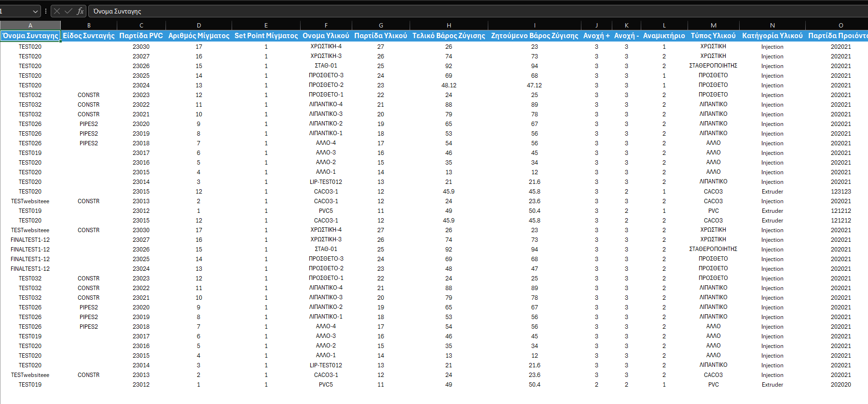Select column L header

click(x=664, y=25)
